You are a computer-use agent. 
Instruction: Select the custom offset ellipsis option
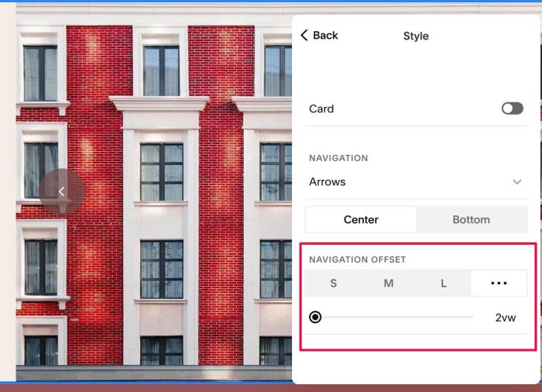pyautogui.click(x=499, y=284)
